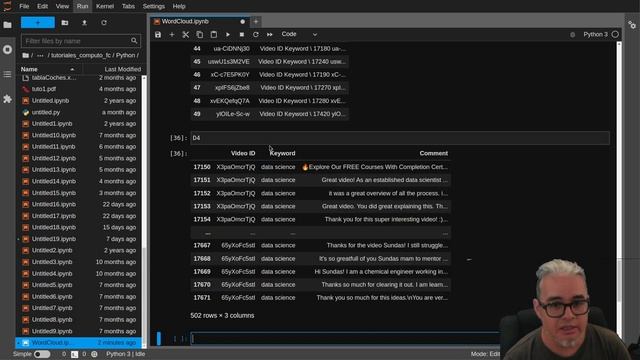Click the kernel status circle indicator
The width and height of the screenshot is (640, 360).
click(615, 34)
